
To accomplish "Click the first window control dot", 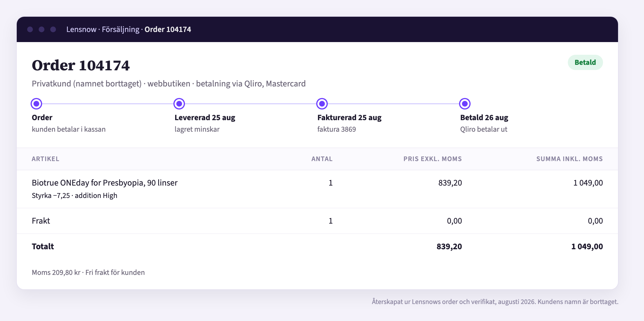I will tap(30, 29).
